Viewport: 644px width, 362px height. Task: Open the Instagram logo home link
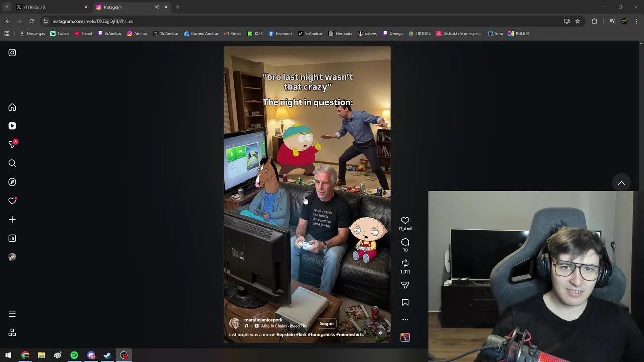pyautogui.click(x=12, y=53)
